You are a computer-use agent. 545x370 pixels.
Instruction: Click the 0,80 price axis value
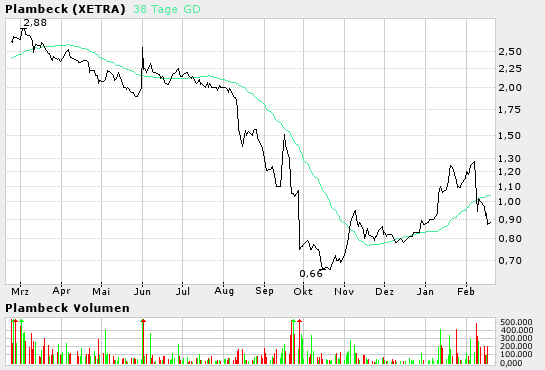pos(510,239)
